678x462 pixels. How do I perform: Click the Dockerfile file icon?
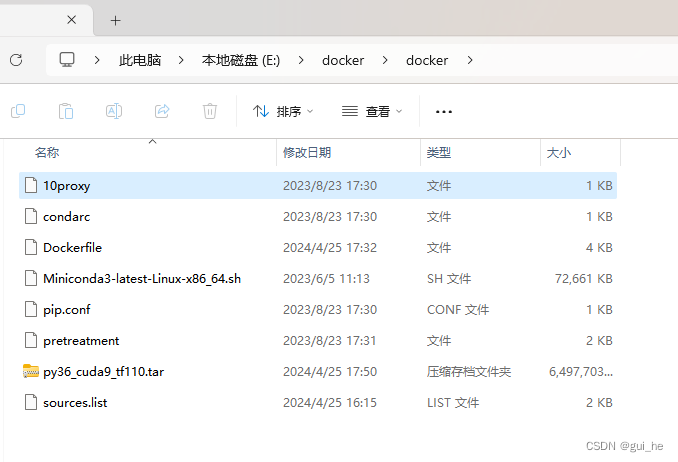31,247
